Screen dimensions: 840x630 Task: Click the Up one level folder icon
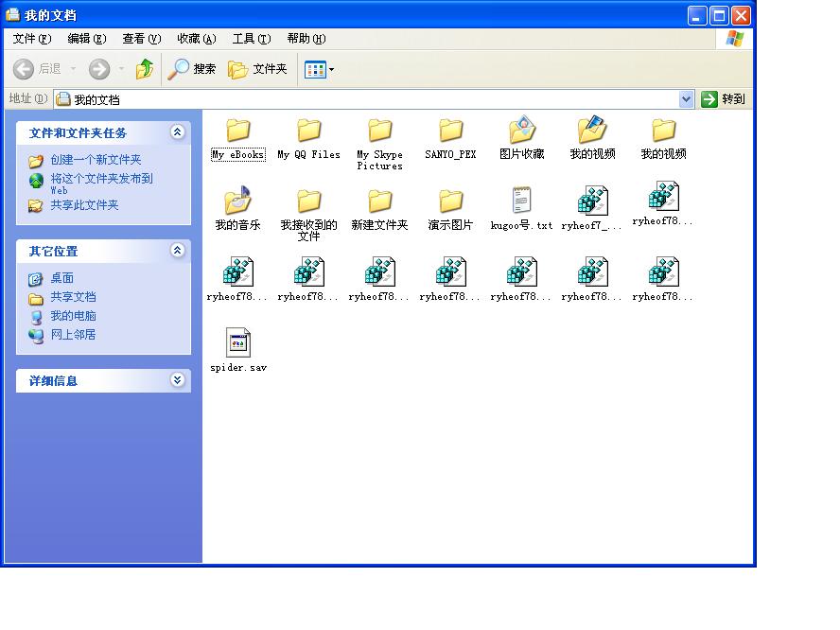point(144,69)
